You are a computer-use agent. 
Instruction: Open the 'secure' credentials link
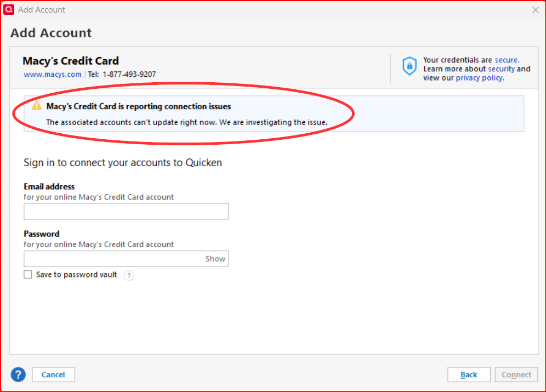507,60
